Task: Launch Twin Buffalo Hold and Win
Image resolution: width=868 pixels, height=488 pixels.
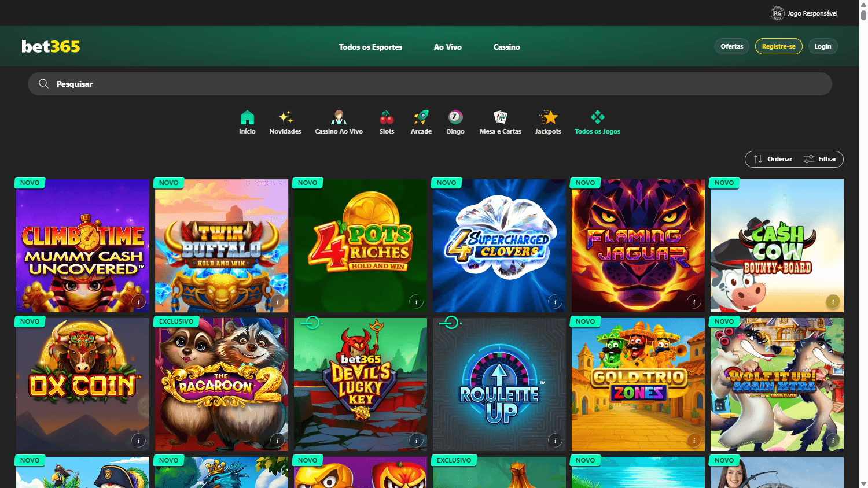Action: tap(222, 246)
